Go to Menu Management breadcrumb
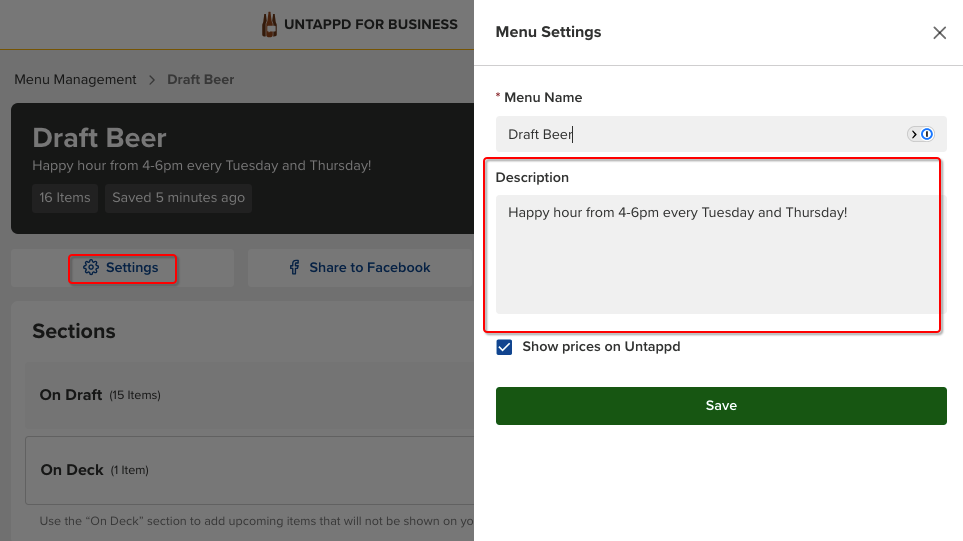 tap(75, 80)
